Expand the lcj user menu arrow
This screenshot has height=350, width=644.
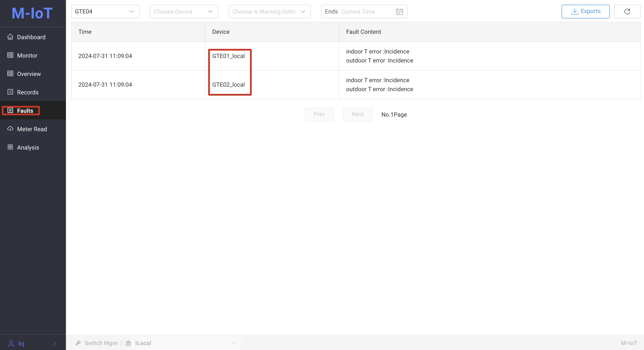pyautogui.click(x=55, y=344)
